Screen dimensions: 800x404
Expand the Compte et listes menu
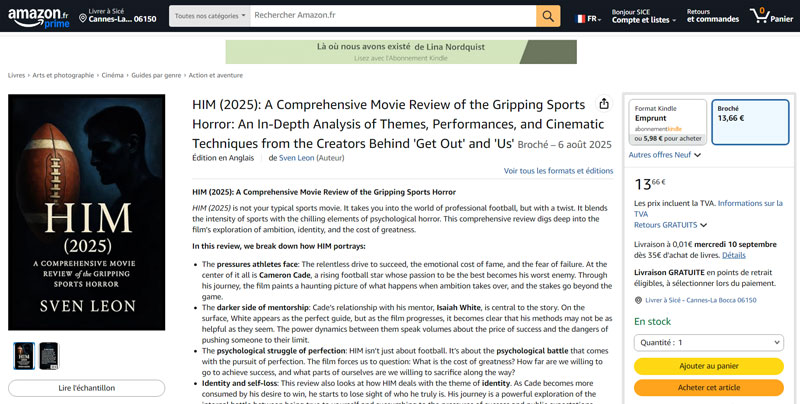click(644, 16)
